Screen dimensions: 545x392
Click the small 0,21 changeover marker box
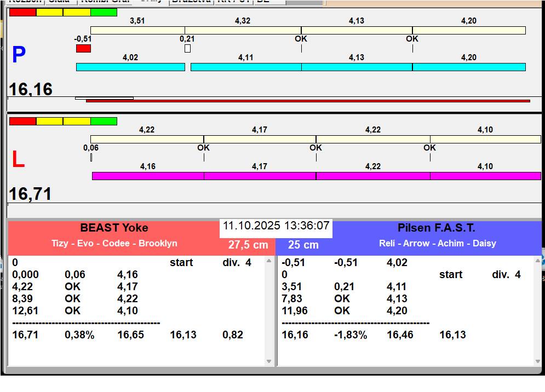click(188, 48)
